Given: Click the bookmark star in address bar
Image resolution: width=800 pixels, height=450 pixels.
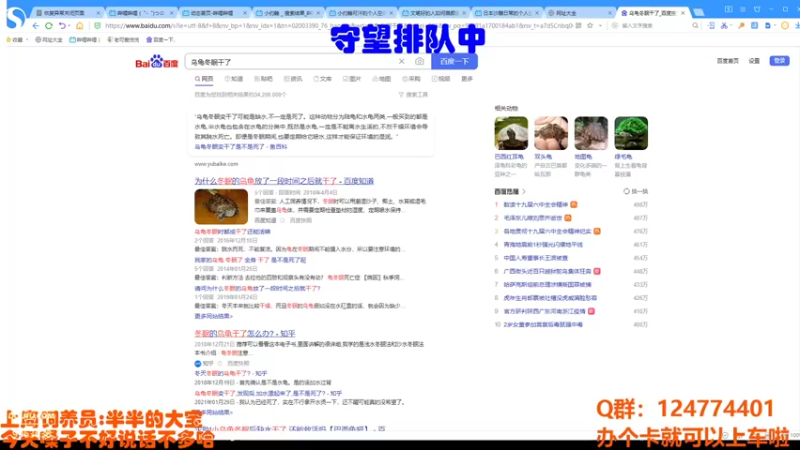Looking at the screenshot, I should (590, 26).
